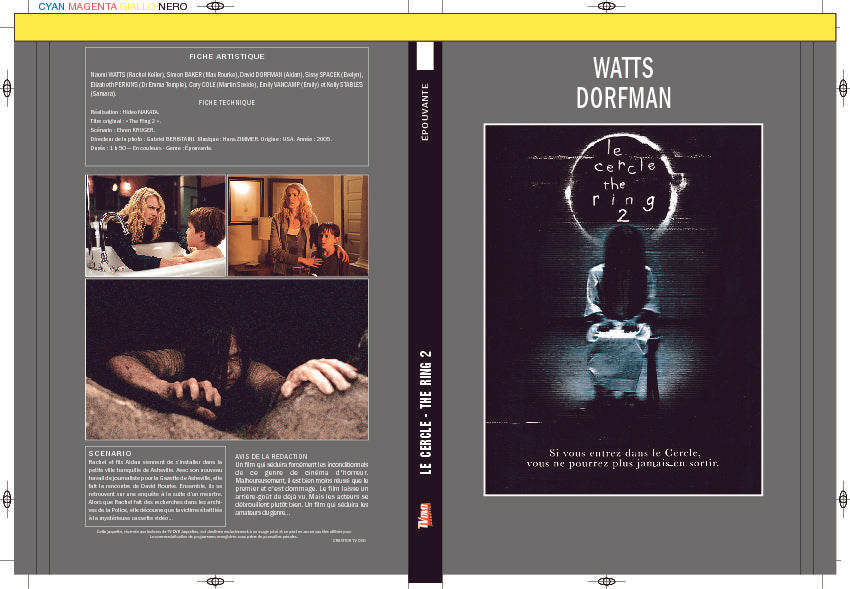Click the 'Réalisation : Hideo NAKATA' line
Image resolution: width=850 pixels, height=589 pixels.
125,112
